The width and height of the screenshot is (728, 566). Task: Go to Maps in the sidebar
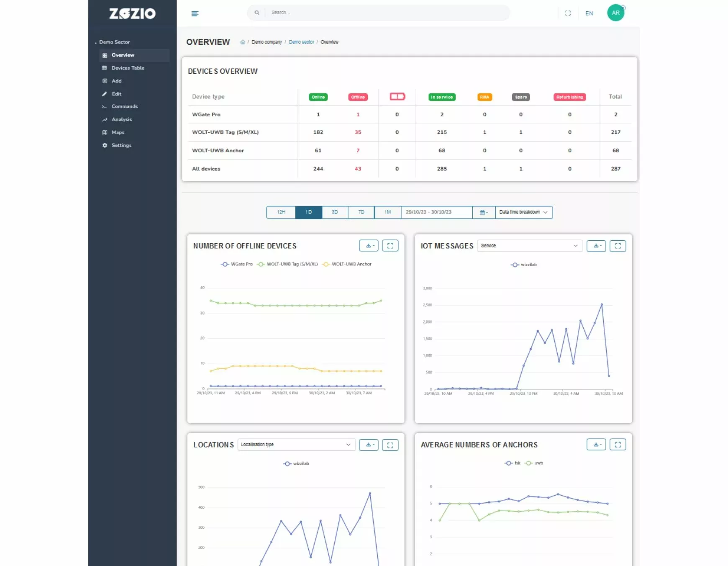tap(118, 132)
